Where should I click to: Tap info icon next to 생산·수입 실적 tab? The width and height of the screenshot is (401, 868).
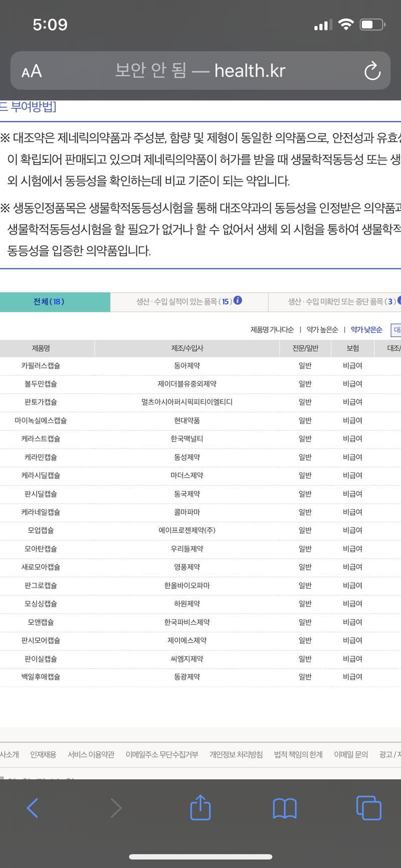click(238, 300)
